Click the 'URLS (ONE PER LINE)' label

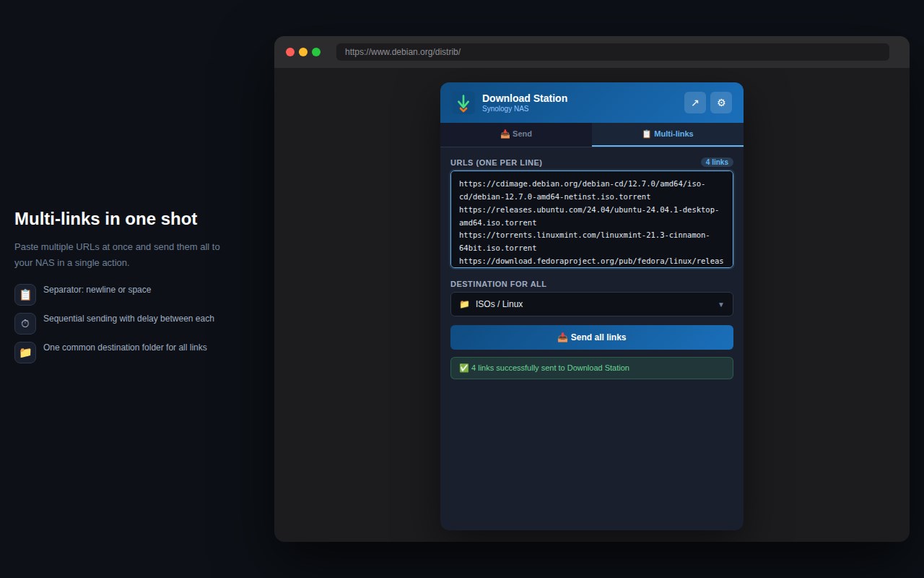[x=496, y=163]
